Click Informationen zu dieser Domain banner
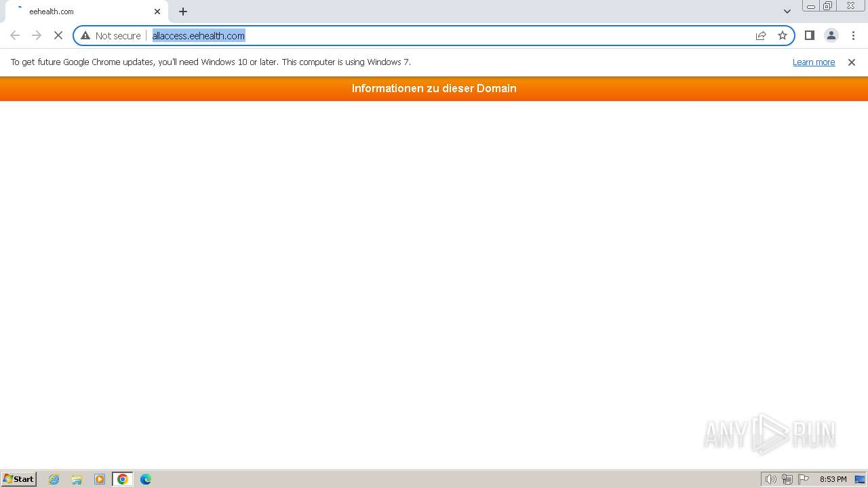 pyautogui.click(x=434, y=88)
